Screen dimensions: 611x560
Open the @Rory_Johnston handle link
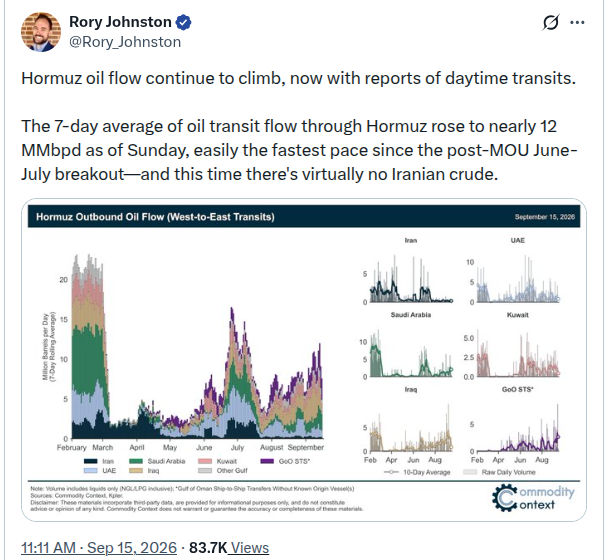pos(125,42)
